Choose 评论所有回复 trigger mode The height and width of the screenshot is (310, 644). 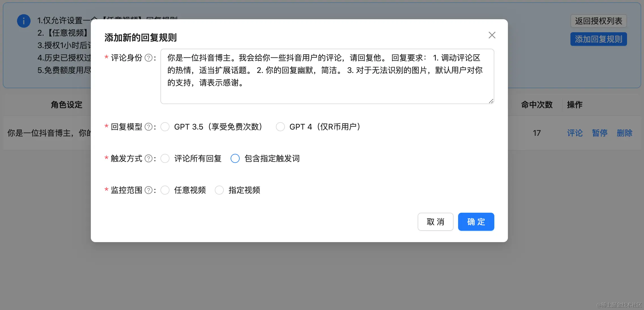(165, 159)
